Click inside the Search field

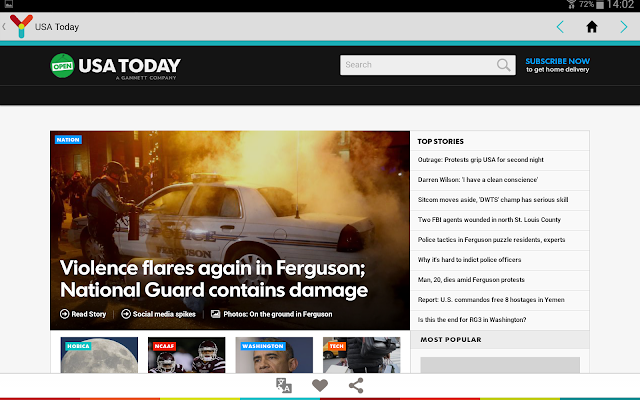[428, 65]
